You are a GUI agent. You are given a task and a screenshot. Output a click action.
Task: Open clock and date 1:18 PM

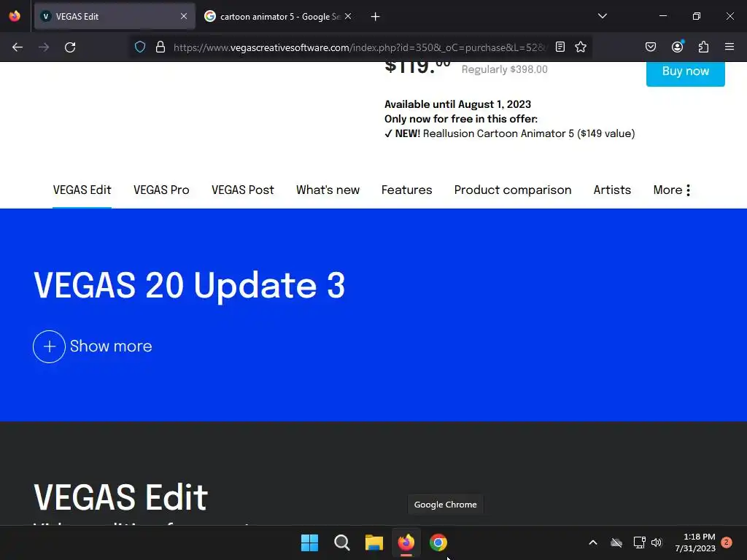point(695,542)
